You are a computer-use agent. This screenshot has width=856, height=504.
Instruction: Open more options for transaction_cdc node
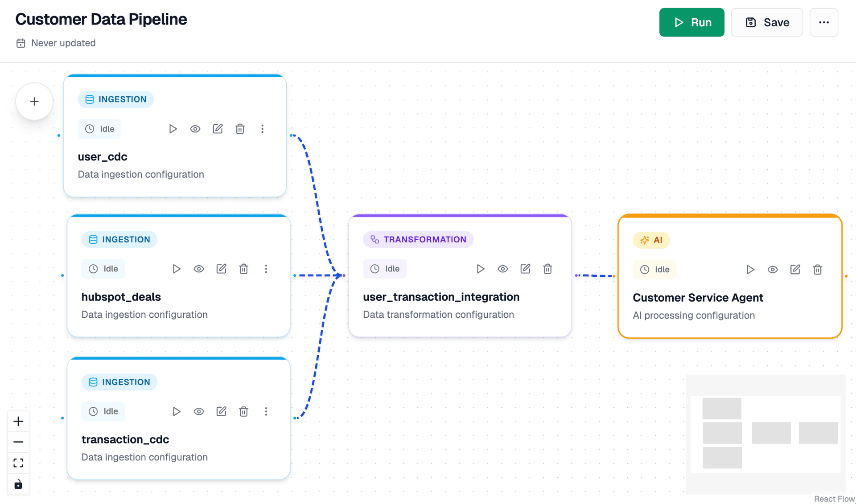(266, 411)
